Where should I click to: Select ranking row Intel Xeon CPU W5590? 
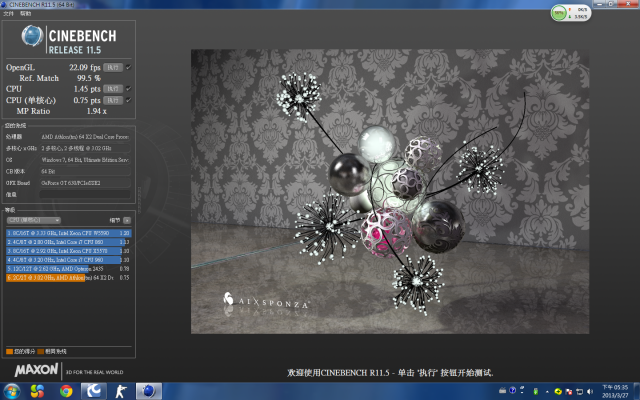click(68, 233)
